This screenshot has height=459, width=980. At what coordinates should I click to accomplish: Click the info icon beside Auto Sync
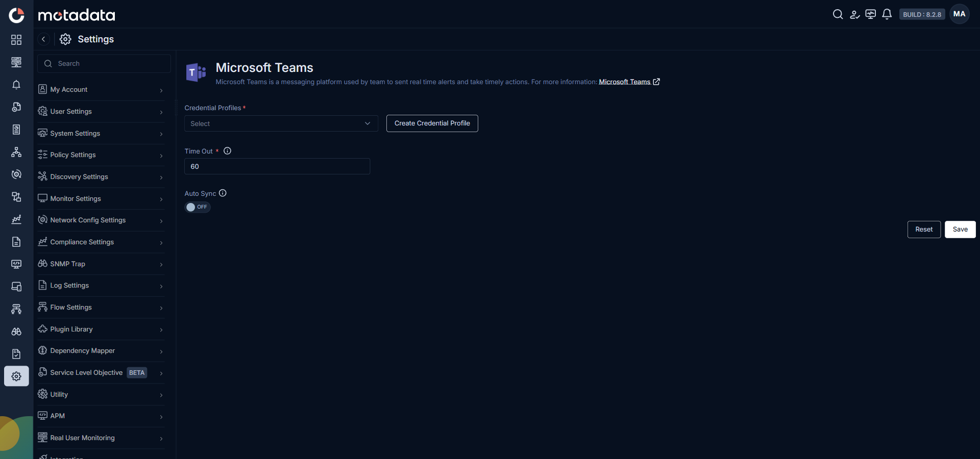(223, 193)
